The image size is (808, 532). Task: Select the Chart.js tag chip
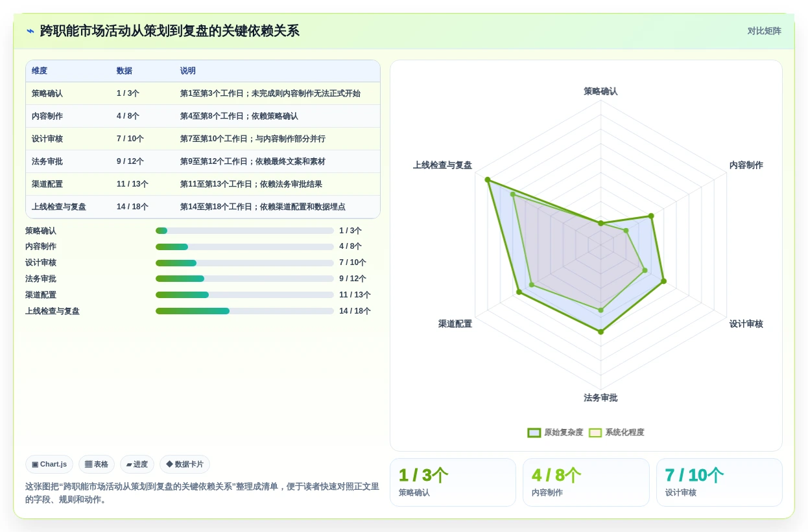(x=49, y=464)
